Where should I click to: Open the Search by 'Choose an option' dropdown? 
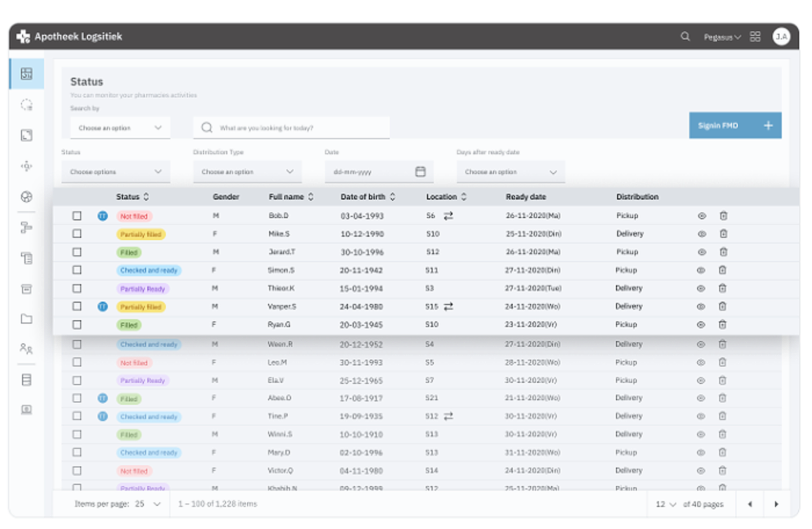click(120, 128)
